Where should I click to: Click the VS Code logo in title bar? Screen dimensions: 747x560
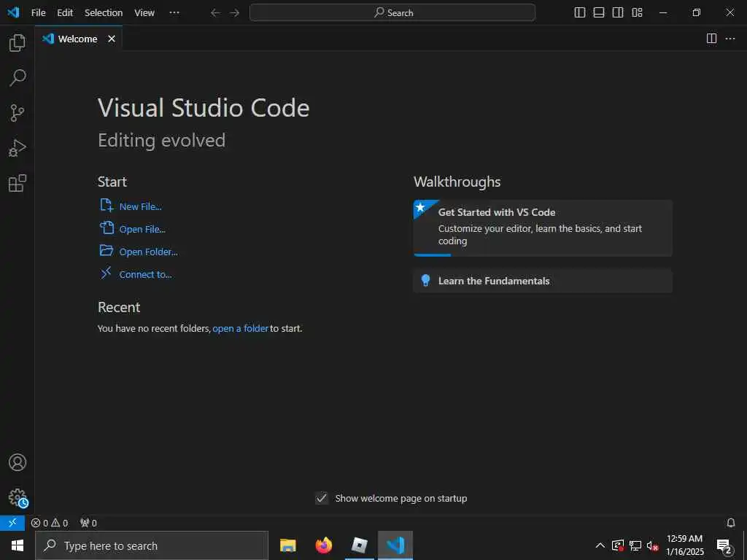pyautogui.click(x=13, y=13)
